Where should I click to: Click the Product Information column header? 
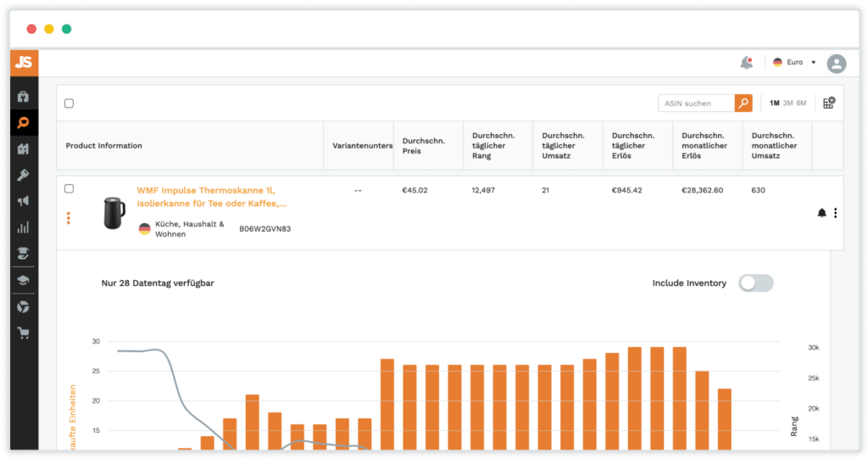click(104, 146)
